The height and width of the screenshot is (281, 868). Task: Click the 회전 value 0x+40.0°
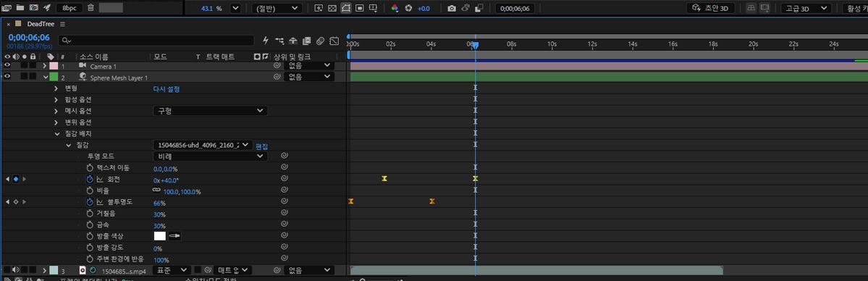(x=166, y=180)
